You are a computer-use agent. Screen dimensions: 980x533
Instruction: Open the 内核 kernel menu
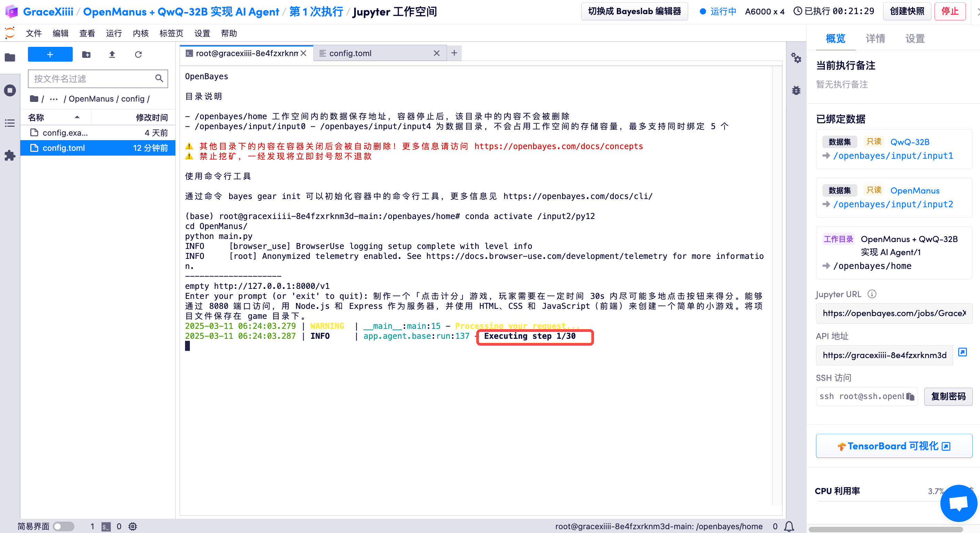pyautogui.click(x=140, y=33)
